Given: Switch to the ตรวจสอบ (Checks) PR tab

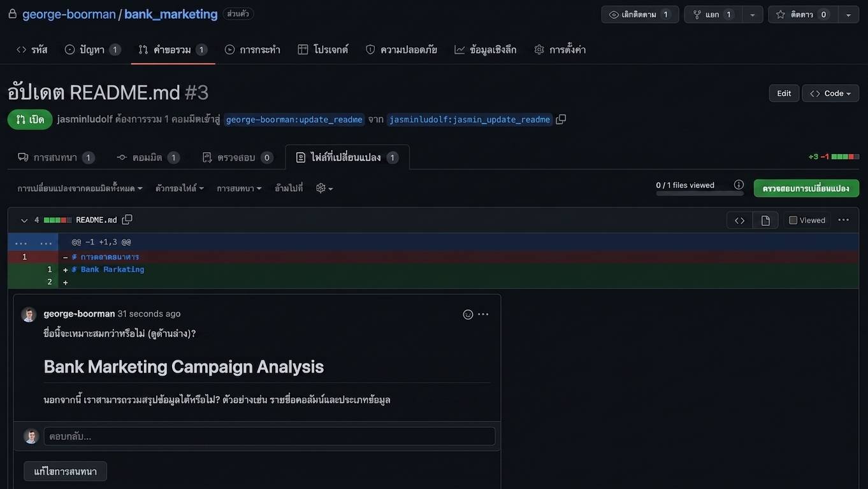Looking at the screenshot, I should point(237,157).
